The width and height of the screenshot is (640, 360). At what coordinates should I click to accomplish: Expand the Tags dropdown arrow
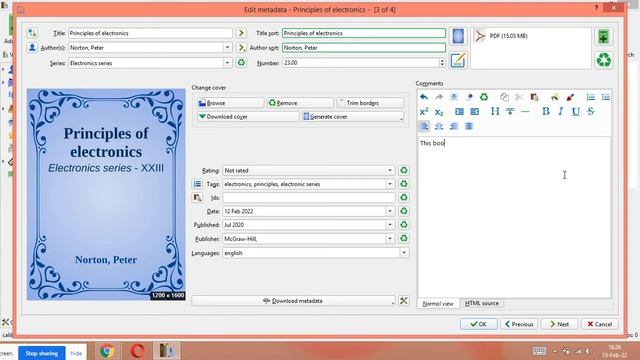click(390, 184)
